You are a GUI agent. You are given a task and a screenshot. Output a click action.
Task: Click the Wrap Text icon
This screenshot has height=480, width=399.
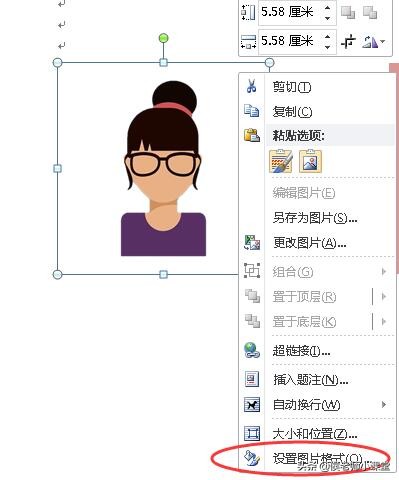252,405
